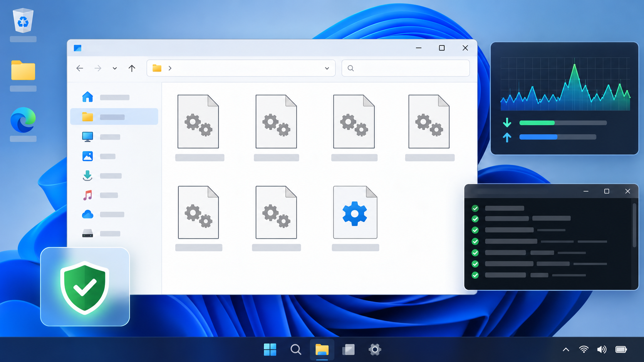Select the highlighted folder in Explorer sidebar
Screen dimensions: 644x362
tap(114, 117)
